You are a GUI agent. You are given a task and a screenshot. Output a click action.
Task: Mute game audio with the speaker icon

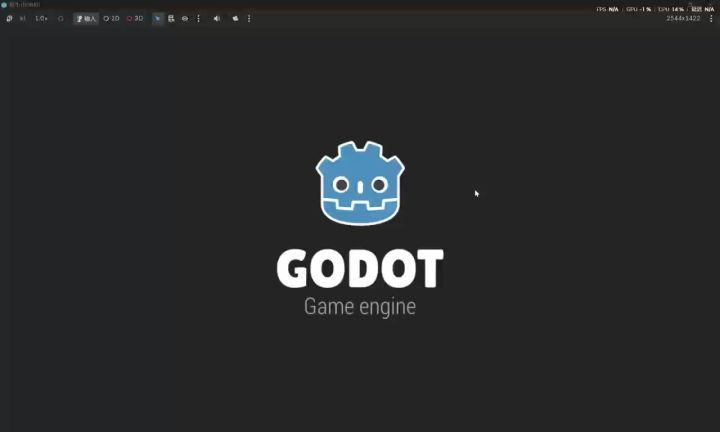(217, 18)
